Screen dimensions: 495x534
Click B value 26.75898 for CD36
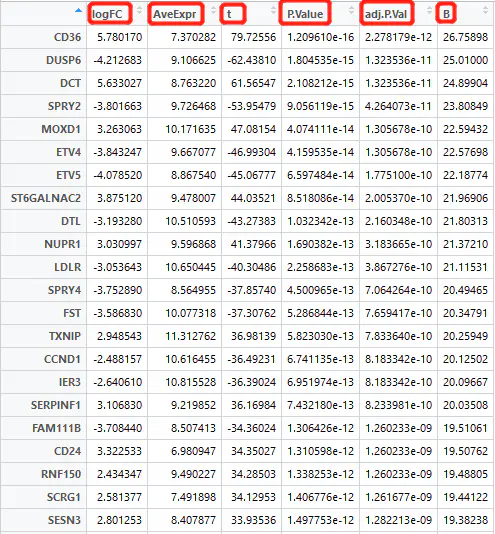pos(465,37)
